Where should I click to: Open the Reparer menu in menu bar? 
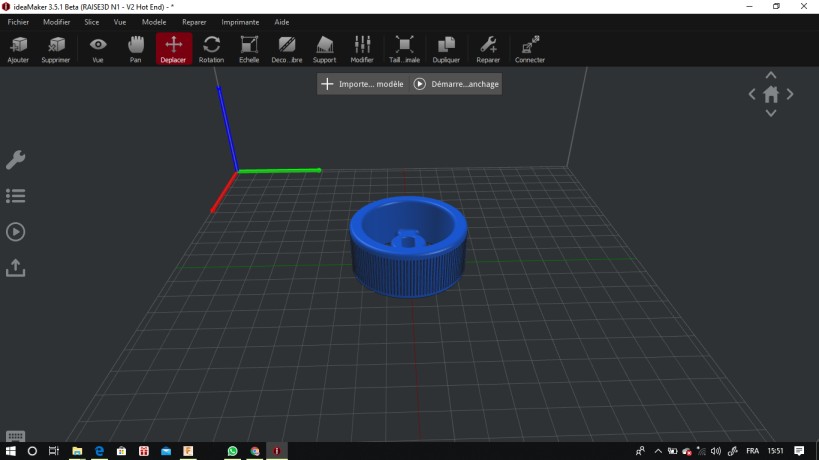click(194, 22)
